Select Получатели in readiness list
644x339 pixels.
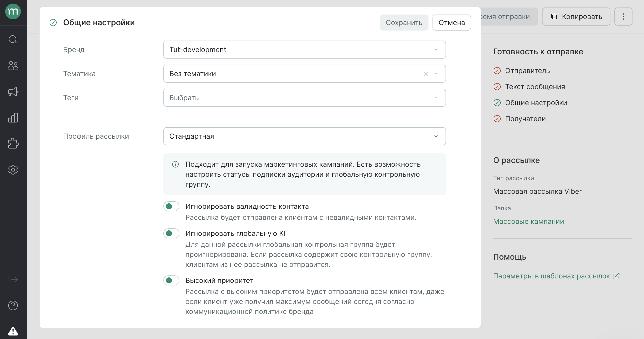tap(525, 119)
